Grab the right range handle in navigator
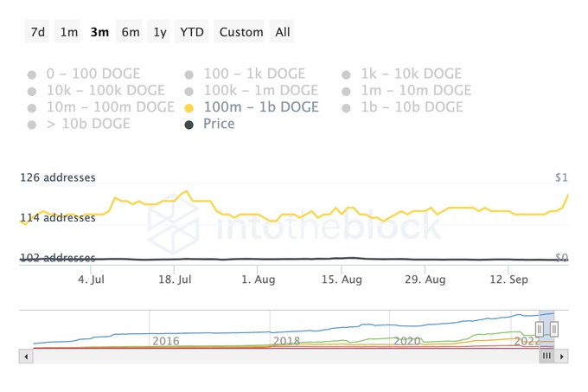 coord(554,329)
